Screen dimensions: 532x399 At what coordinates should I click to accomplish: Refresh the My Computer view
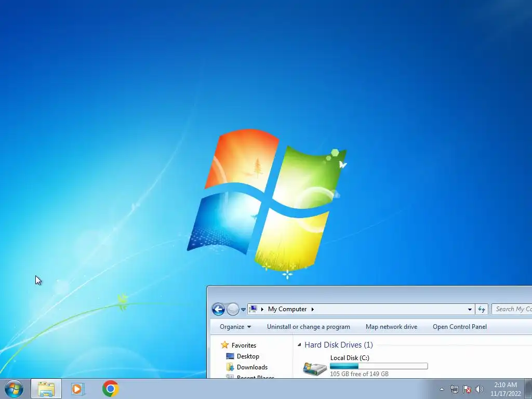pos(482,309)
